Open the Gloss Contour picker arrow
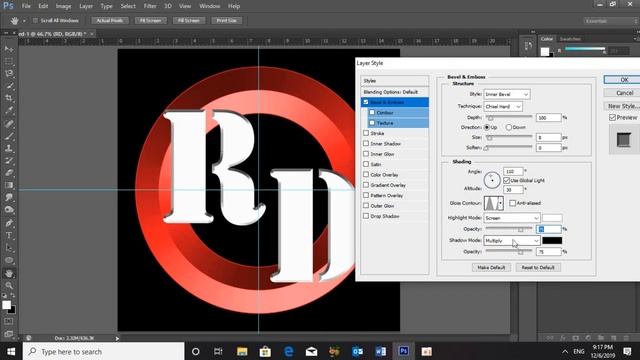Viewport: 640px width, 360px height. click(x=500, y=203)
